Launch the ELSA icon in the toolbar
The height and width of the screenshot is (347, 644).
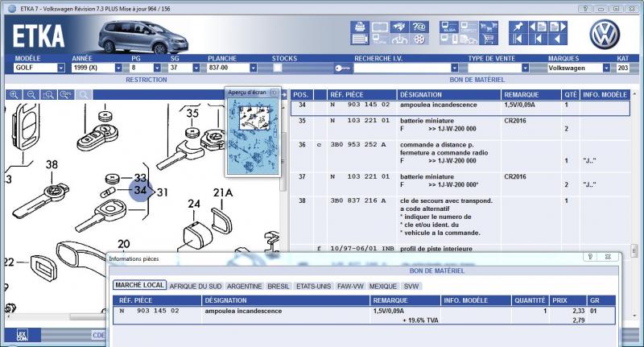tap(449, 27)
